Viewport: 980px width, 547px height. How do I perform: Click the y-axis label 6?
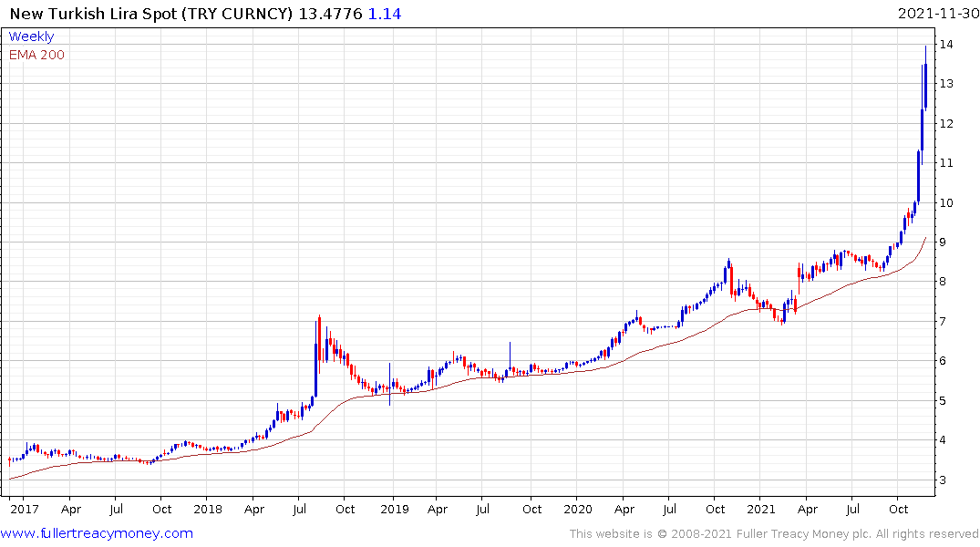click(x=942, y=361)
